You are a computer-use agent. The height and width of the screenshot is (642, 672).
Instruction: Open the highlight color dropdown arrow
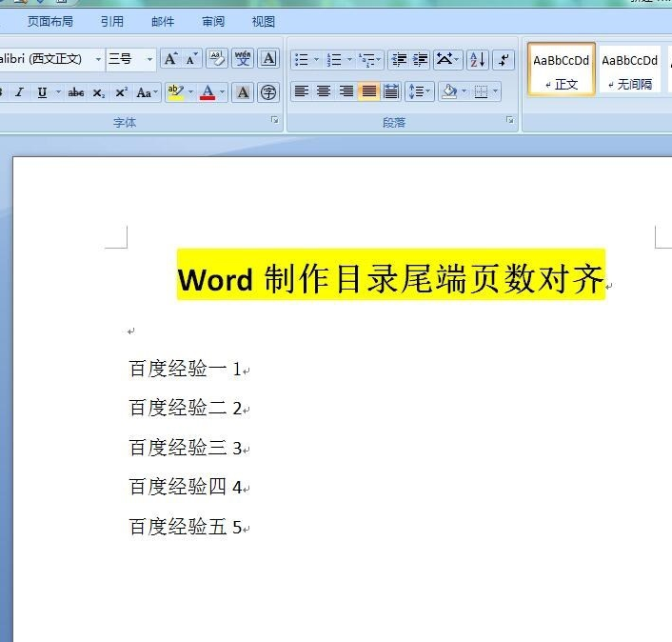[x=191, y=92]
